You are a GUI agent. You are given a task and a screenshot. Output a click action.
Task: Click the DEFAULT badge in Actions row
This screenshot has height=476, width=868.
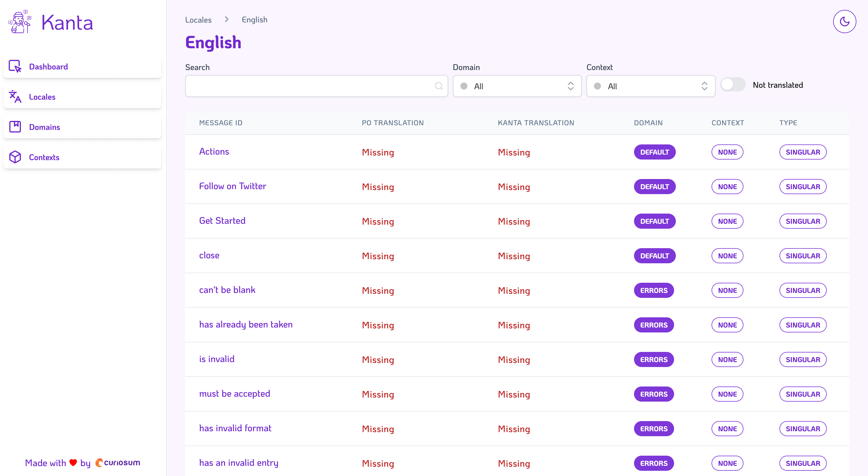(x=654, y=152)
